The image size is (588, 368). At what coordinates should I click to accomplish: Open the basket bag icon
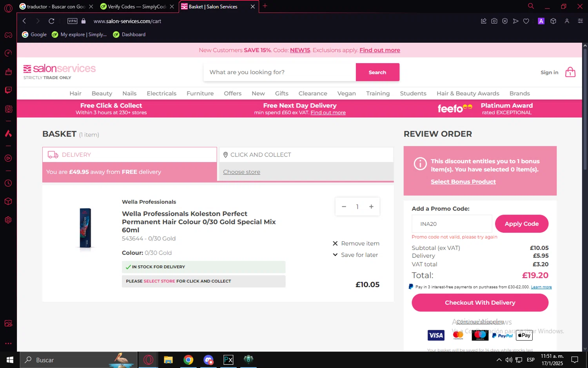pos(570,72)
